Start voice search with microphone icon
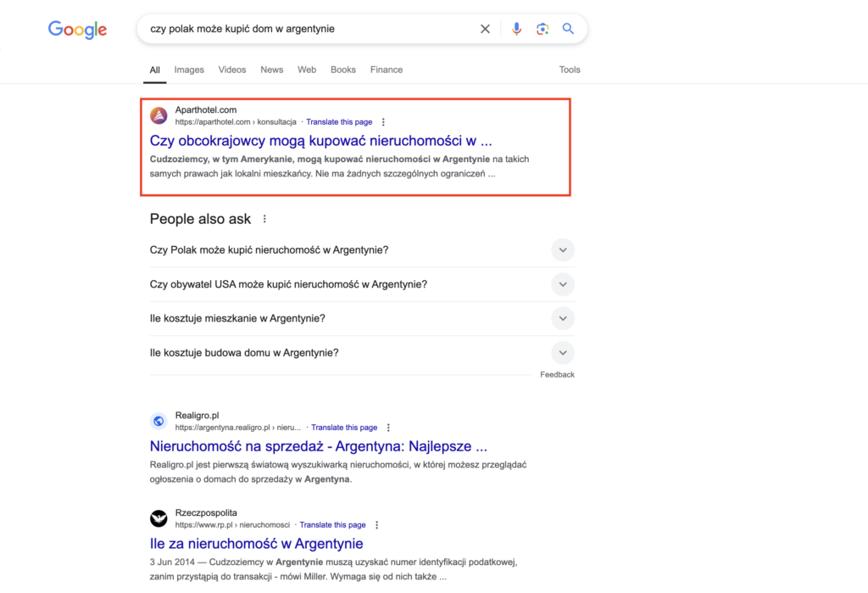 516,29
